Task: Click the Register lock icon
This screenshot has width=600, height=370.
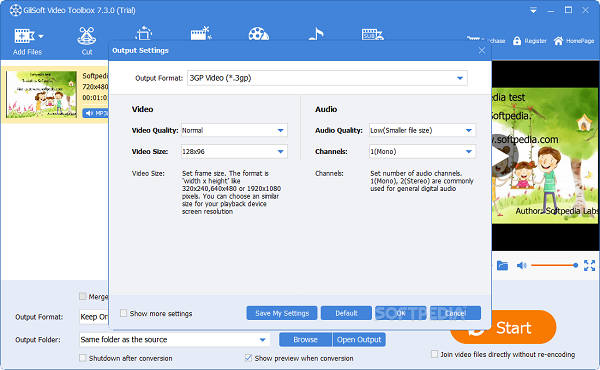Action: [517, 41]
